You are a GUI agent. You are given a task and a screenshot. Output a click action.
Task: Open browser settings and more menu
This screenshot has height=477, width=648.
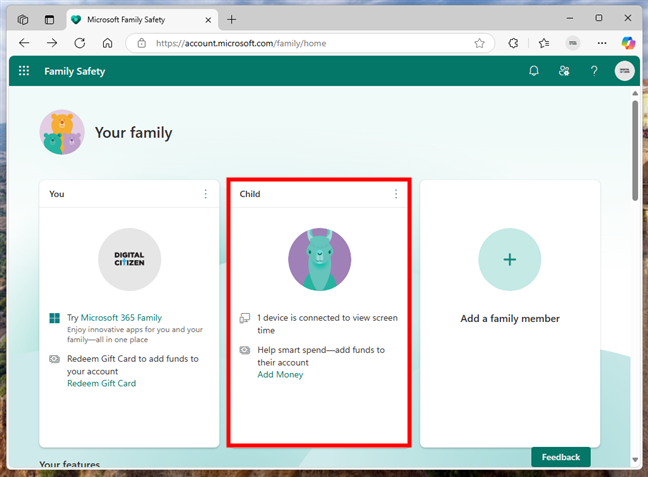[x=602, y=43]
